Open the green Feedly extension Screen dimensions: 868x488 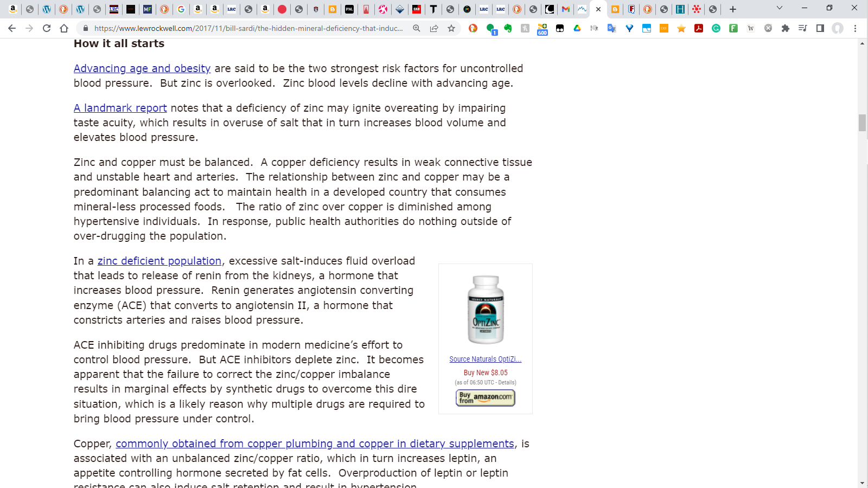(x=733, y=28)
